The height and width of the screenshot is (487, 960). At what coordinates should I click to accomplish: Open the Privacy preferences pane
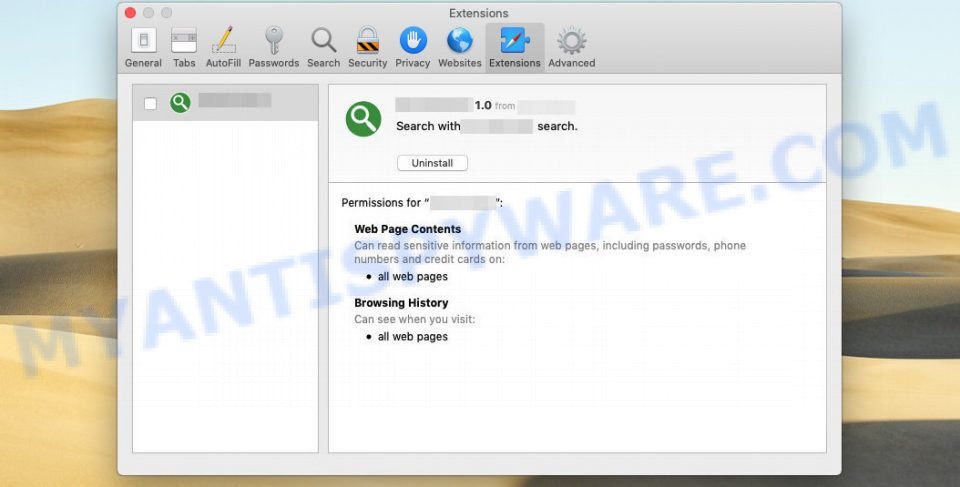[x=413, y=48]
